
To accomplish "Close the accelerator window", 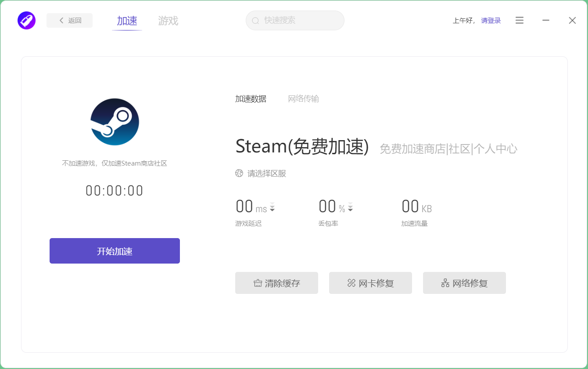I will pyautogui.click(x=572, y=20).
